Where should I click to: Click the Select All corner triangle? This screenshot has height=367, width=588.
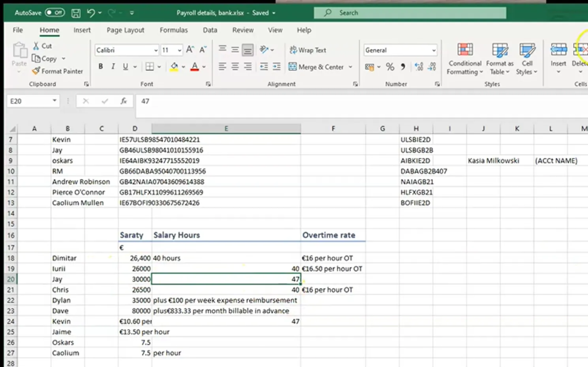click(12, 129)
